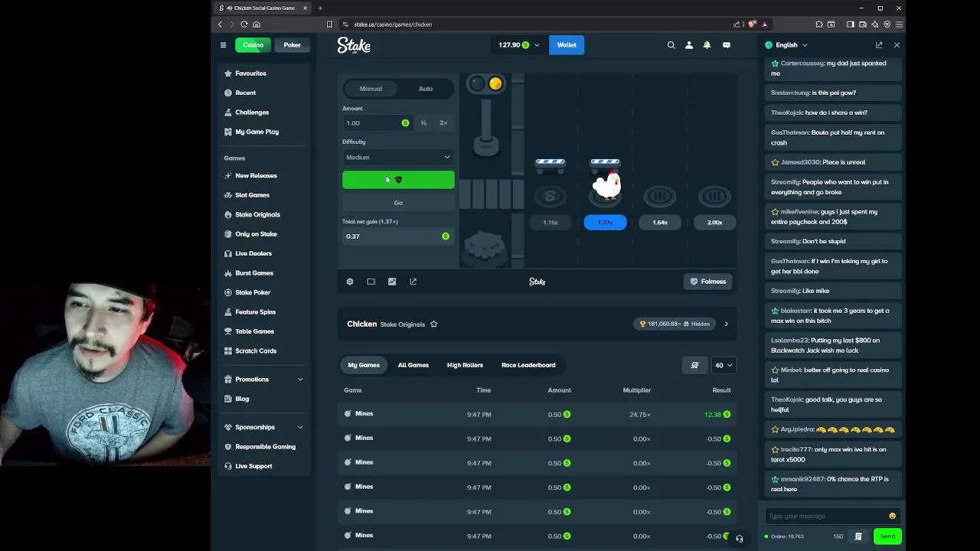Toggle the browser sidebar panel icon

coord(850,24)
